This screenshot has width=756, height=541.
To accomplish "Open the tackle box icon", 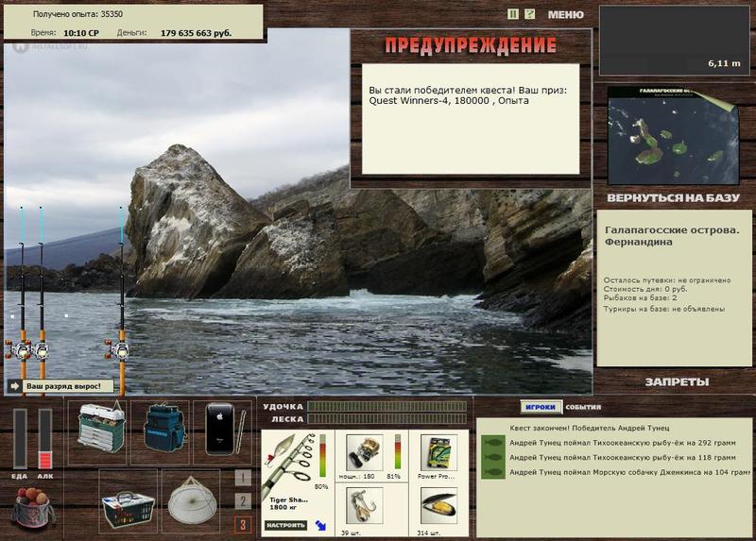I will tap(101, 428).
